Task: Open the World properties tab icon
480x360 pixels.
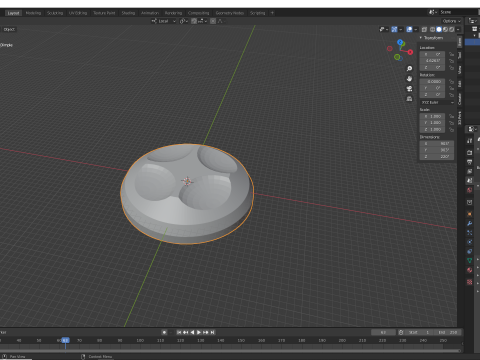Action: pos(469,190)
